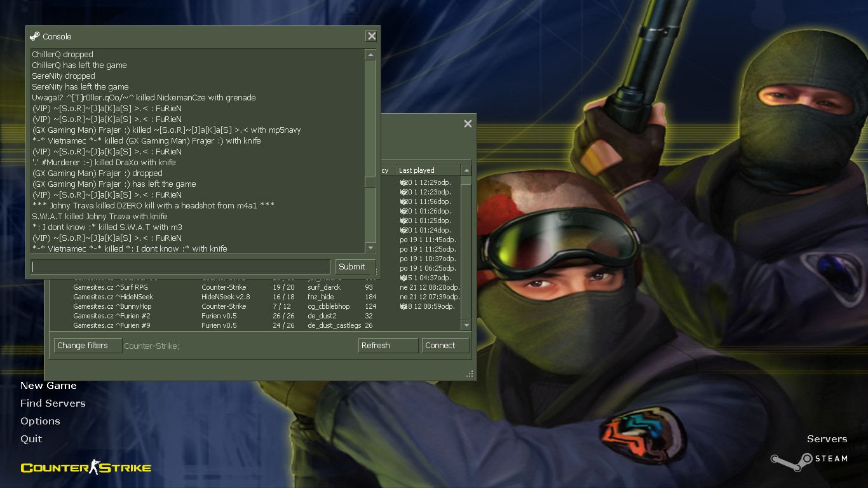Click the Steam logo in bottom-right corner
The image size is (868, 488).
809,459
